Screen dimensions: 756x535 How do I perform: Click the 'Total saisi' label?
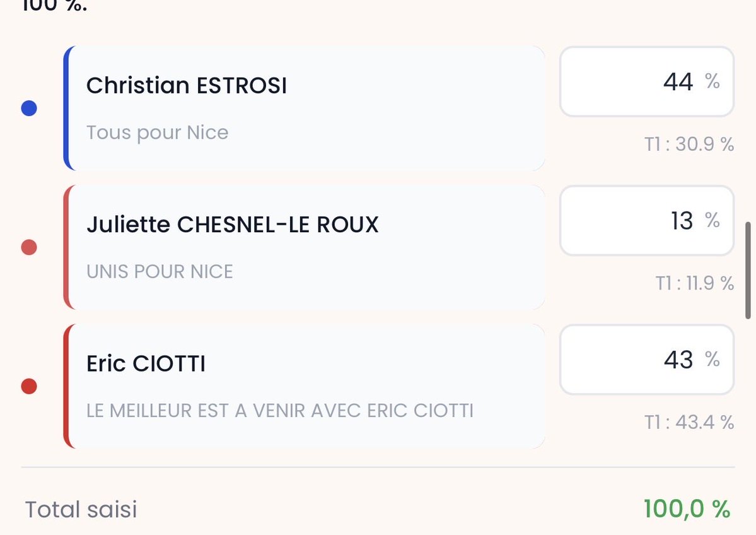point(81,509)
